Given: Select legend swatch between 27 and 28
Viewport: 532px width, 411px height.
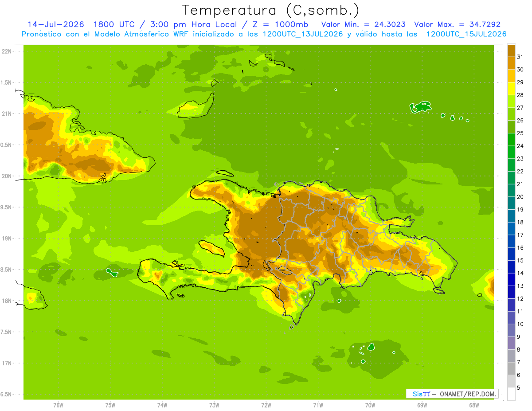Looking at the screenshot, I should click(x=511, y=101).
